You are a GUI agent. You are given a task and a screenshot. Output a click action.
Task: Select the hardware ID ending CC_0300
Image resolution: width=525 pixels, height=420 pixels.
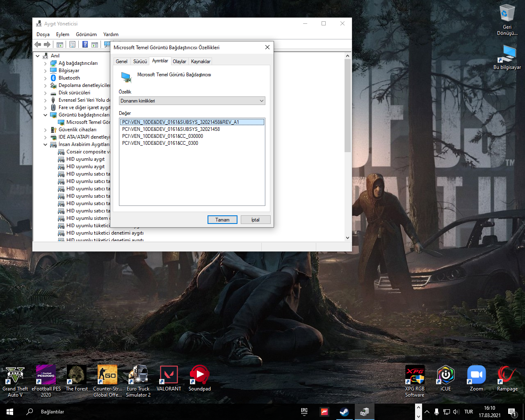click(160, 143)
